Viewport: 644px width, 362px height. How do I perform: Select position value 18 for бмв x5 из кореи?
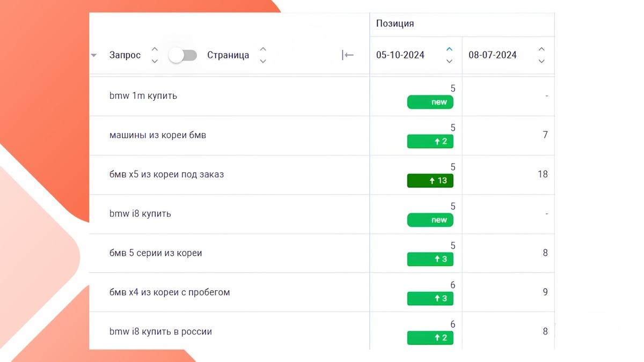coord(543,174)
